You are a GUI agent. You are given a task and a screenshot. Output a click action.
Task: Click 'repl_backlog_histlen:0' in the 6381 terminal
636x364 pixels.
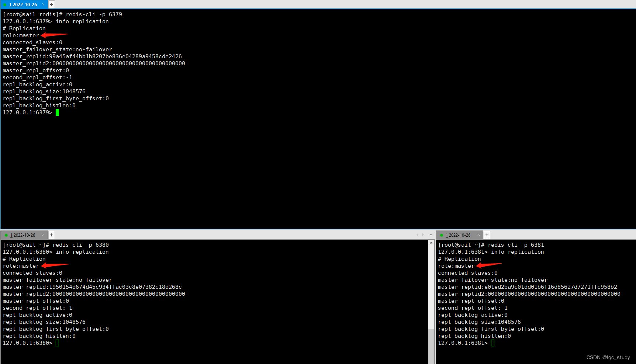pyautogui.click(x=474, y=336)
